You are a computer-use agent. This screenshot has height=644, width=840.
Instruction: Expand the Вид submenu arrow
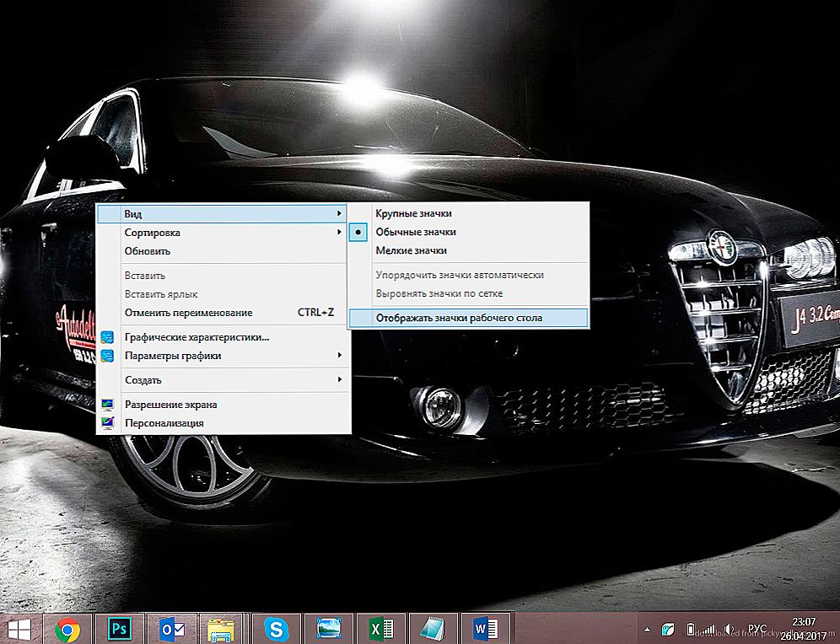339,213
